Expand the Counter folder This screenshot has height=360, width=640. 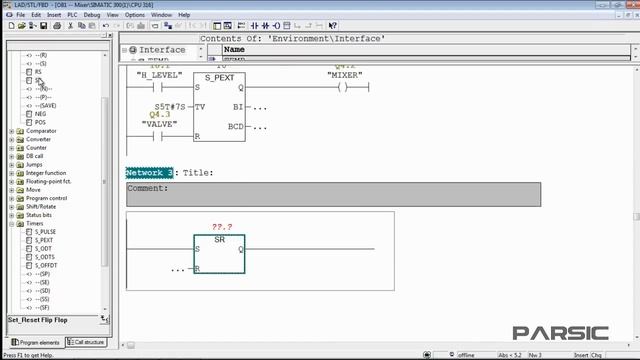(x=11, y=148)
